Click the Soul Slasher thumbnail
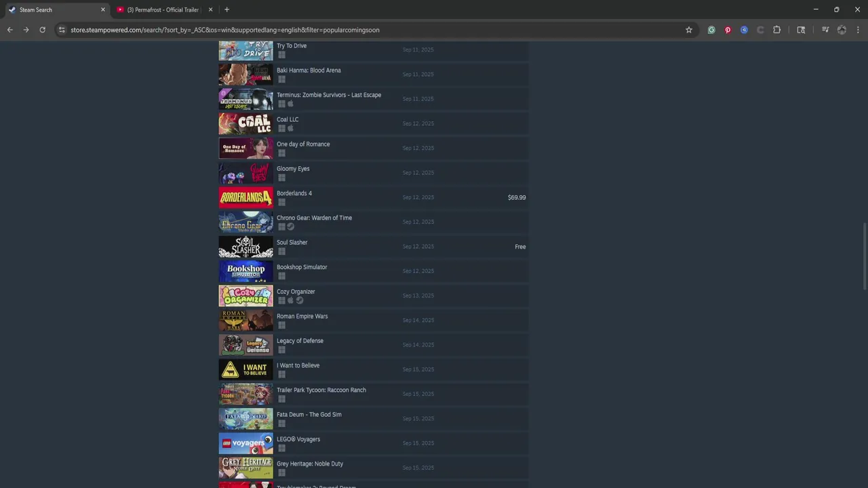Screen dimensions: 868x488 [x=245, y=247]
